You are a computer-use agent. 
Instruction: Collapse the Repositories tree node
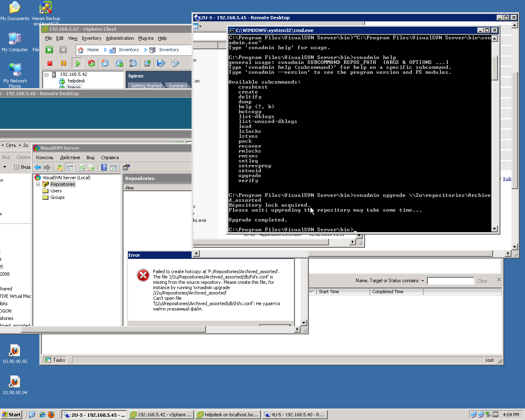[x=38, y=185]
